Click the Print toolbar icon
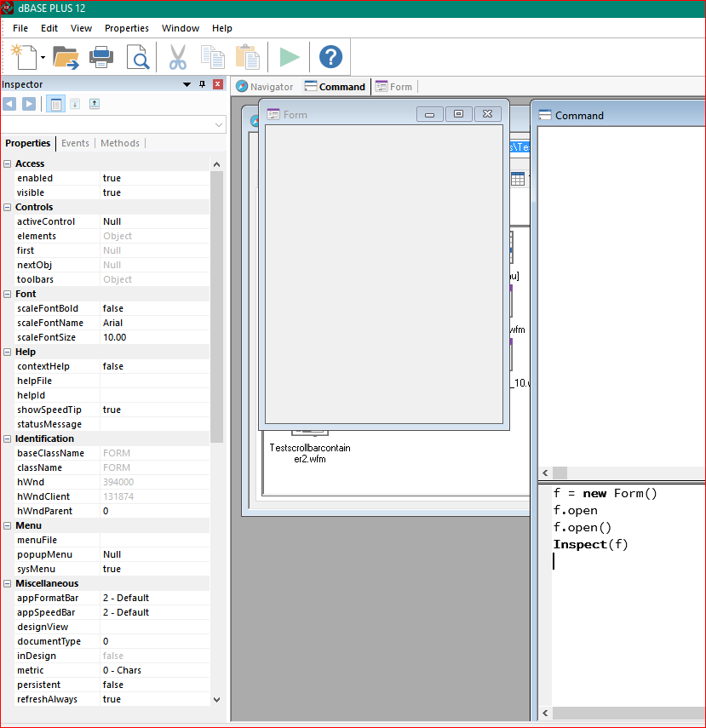The width and height of the screenshot is (706, 728). (x=101, y=57)
